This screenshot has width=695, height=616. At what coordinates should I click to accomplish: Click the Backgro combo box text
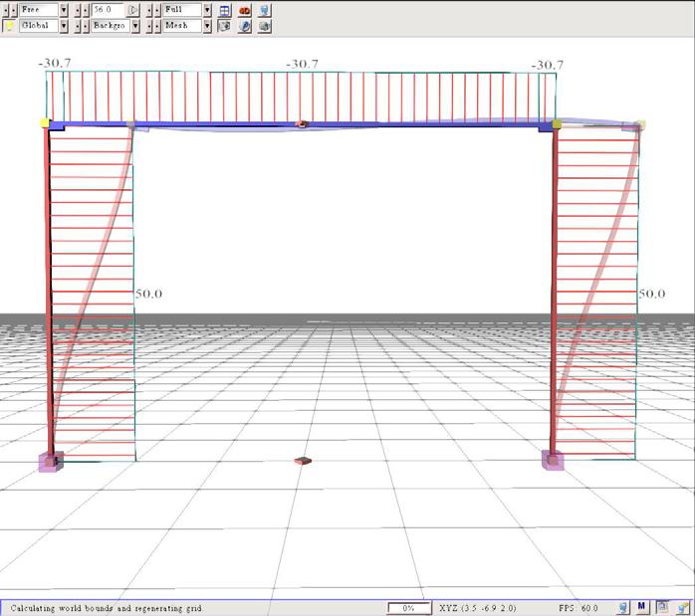[111, 26]
